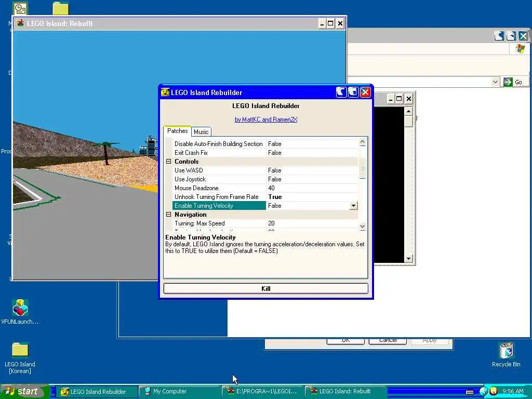Select the Use Joystick property row
Screen dimensions: 532x399
pyautogui.click(x=265, y=179)
